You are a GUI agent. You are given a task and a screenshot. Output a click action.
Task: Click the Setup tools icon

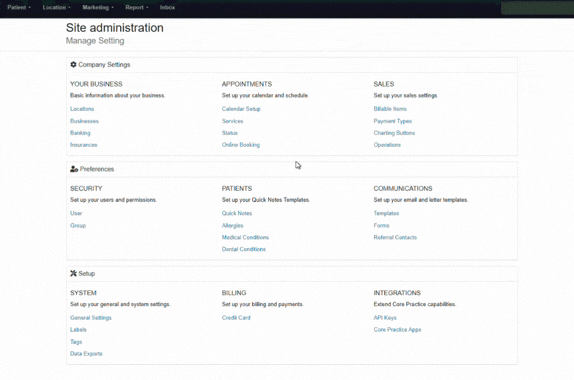(73, 273)
